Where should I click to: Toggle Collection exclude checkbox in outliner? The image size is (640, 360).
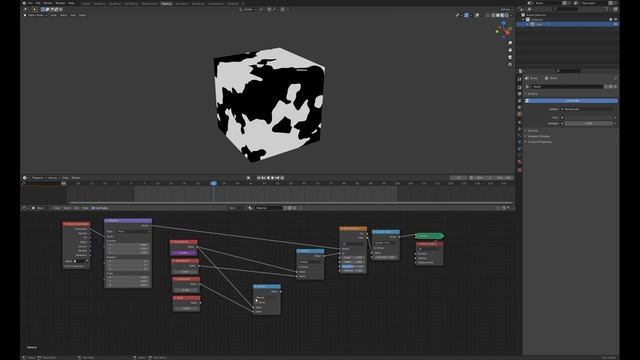click(x=611, y=20)
